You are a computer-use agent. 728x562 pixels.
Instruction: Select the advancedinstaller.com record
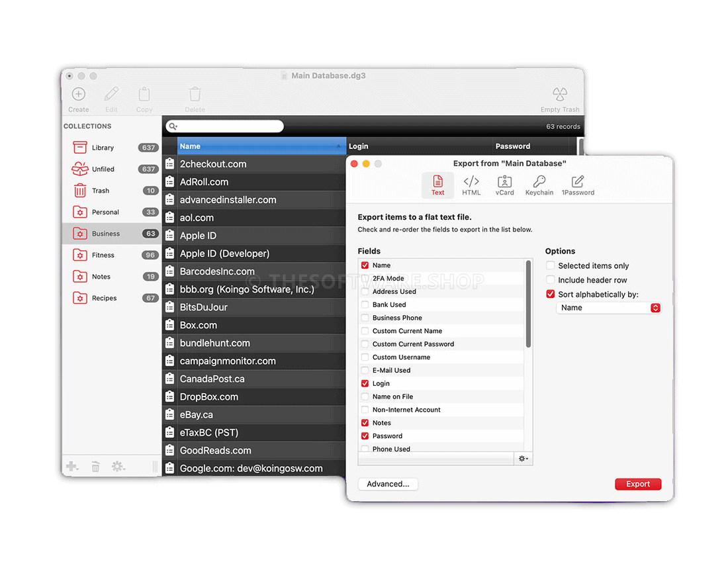pyautogui.click(x=254, y=200)
